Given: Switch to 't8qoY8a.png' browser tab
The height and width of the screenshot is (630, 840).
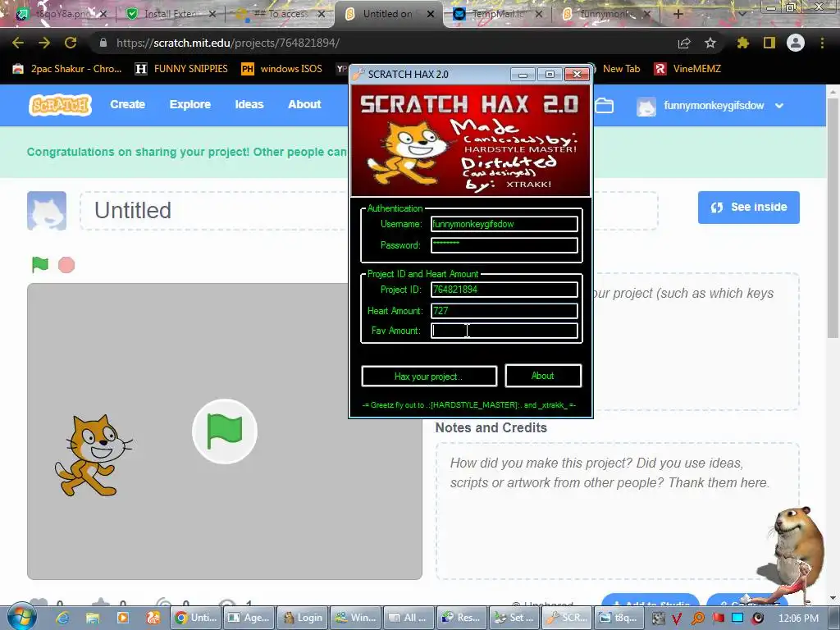Looking at the screenshot, I should [x=61, y=14].
